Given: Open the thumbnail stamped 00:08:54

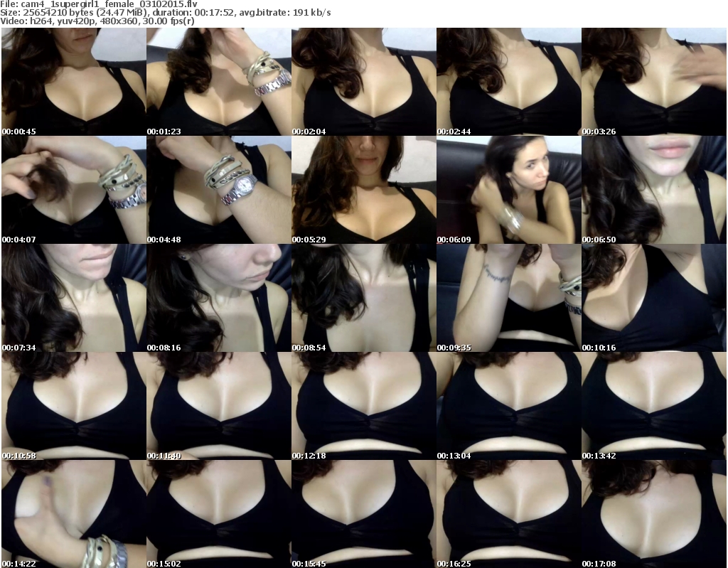Looking at the screenshot, I should (363, 298).
